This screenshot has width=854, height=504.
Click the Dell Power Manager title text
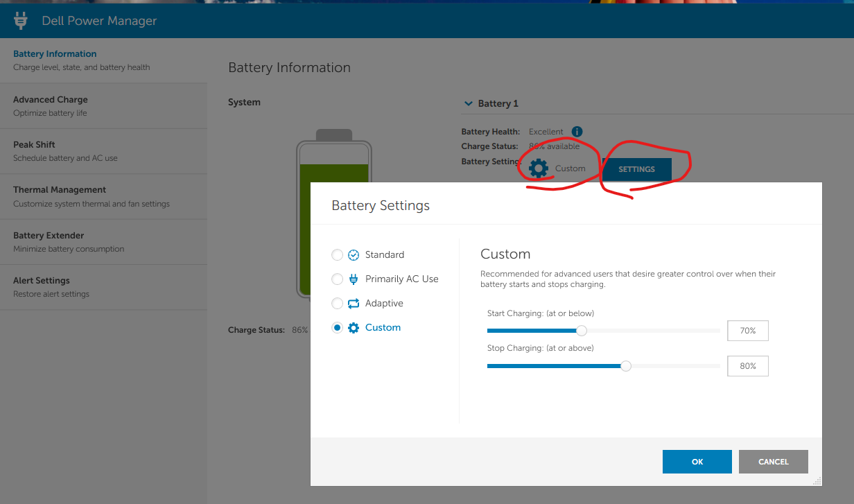tap(99, 21)
